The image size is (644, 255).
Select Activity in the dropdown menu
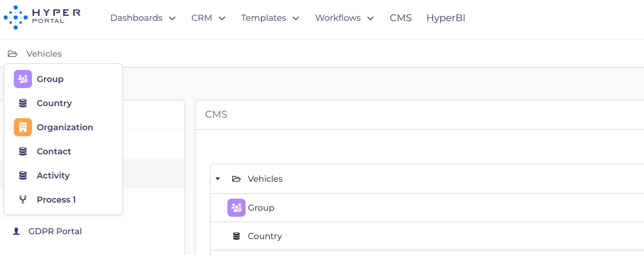[63, 175]
